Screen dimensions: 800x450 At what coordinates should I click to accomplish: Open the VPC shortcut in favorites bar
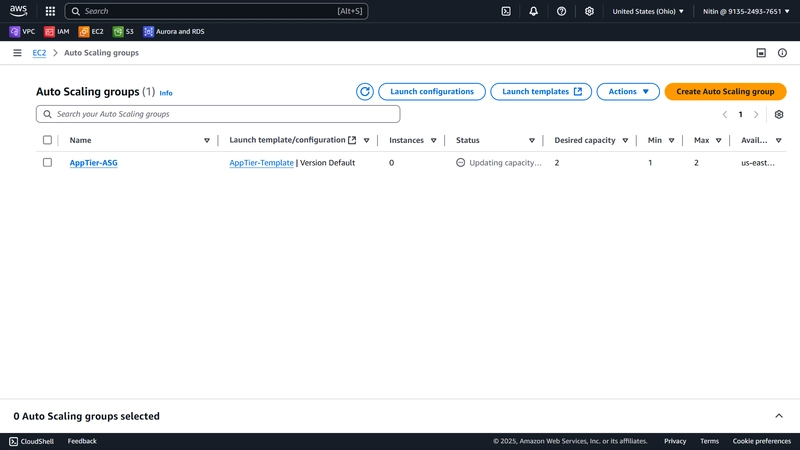(x=22, y=32)
